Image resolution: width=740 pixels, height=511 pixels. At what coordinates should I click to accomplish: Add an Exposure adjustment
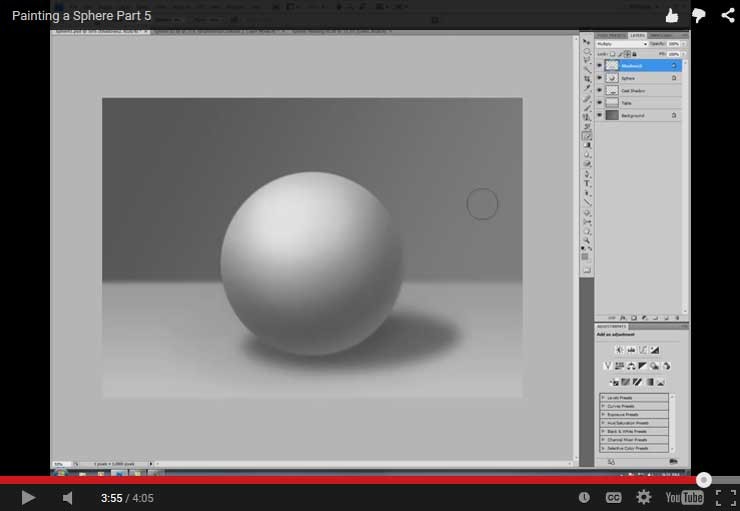click(655, 350)
